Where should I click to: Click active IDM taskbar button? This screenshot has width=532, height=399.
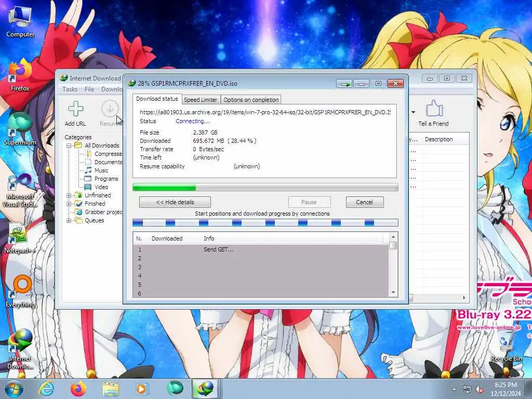click(205, 389)
